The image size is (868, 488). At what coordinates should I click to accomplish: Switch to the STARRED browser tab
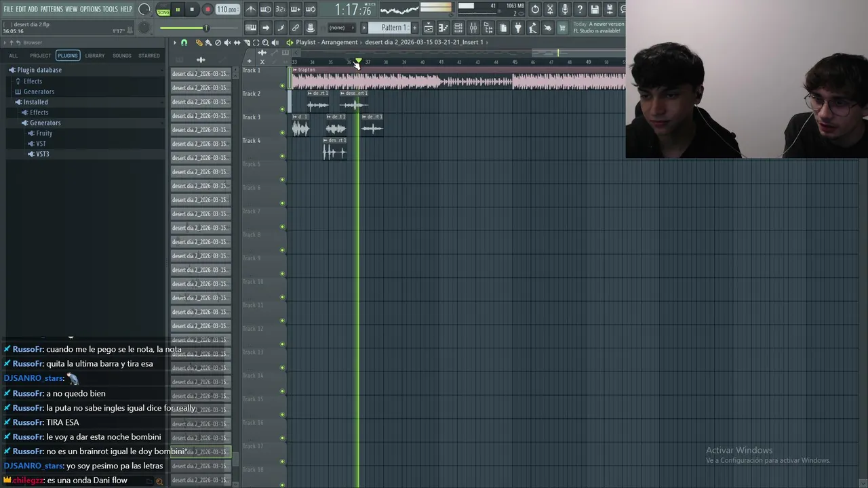pyautogui.click(x=149, y=56)
